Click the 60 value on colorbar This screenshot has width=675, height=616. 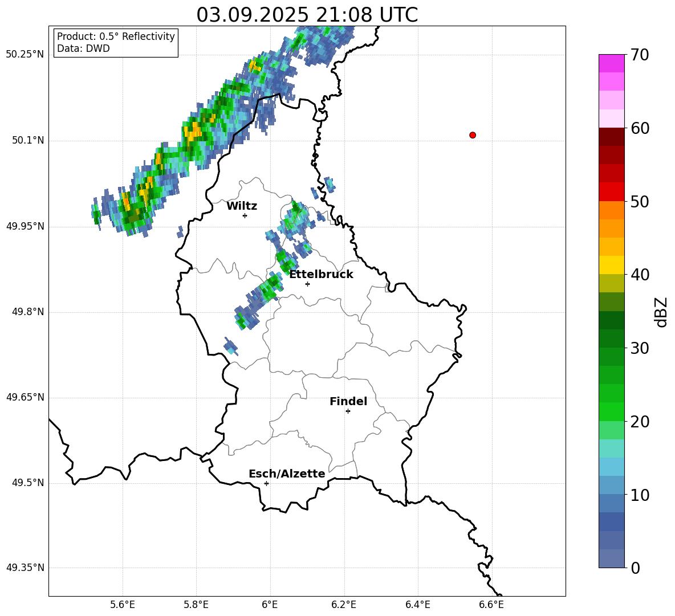point(640,128)
